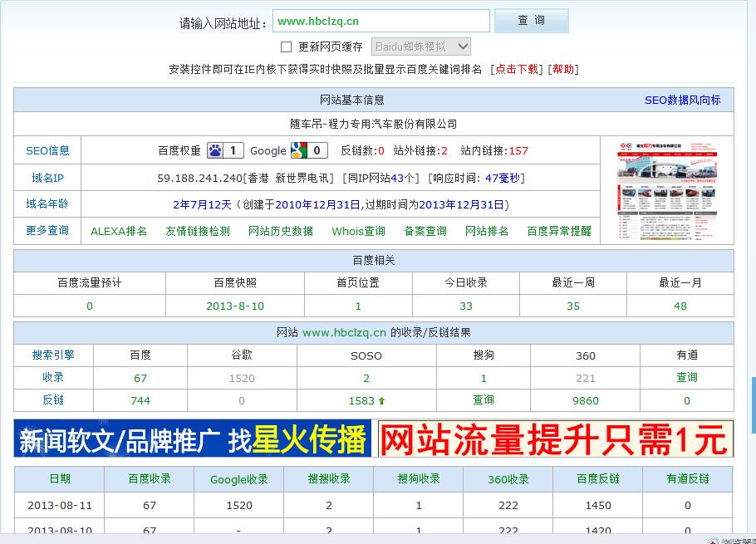Click the 站外链接 value 2
Screen dimensions: 756x544
pyautogui.click(x=444, y=151)
